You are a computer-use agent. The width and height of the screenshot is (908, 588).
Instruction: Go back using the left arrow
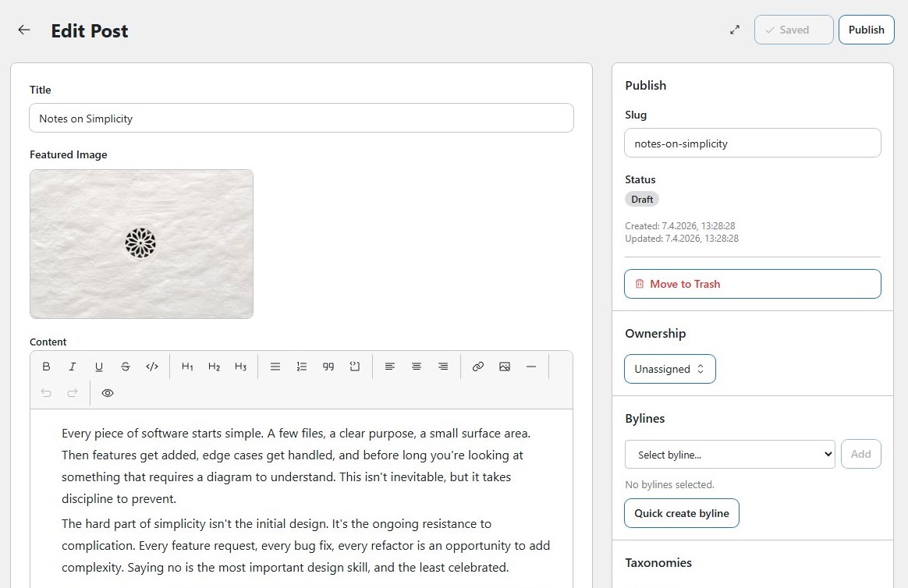pos(24,30)
